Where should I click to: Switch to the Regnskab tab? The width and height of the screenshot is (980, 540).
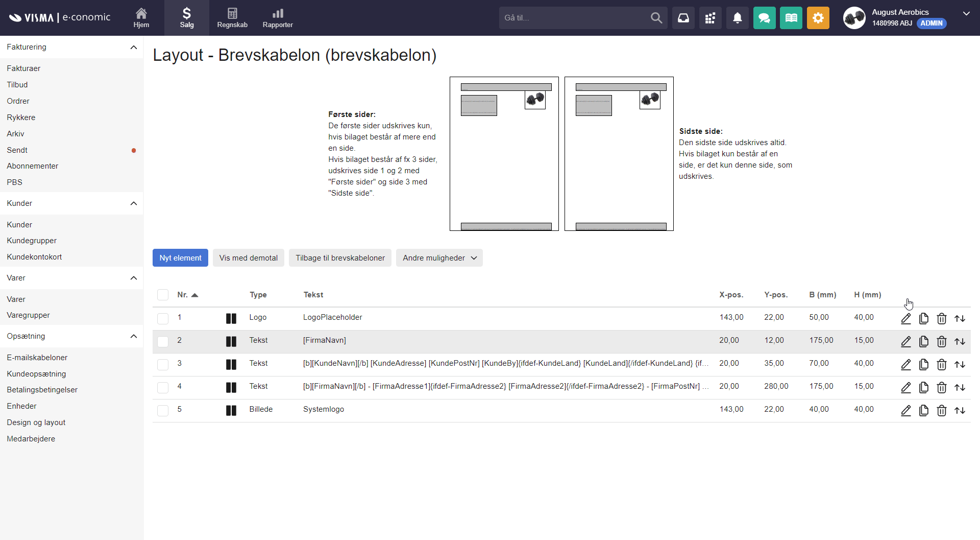pos(232,18)
